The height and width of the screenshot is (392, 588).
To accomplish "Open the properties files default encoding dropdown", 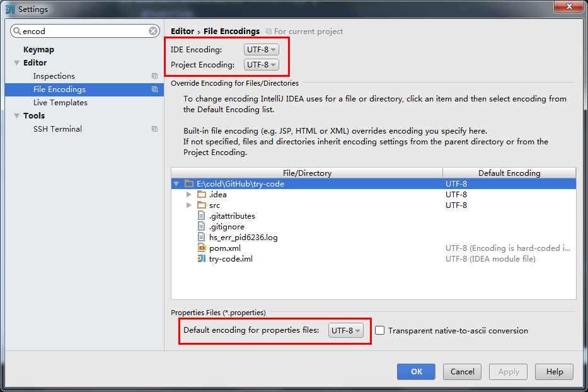I will (346, 330).
